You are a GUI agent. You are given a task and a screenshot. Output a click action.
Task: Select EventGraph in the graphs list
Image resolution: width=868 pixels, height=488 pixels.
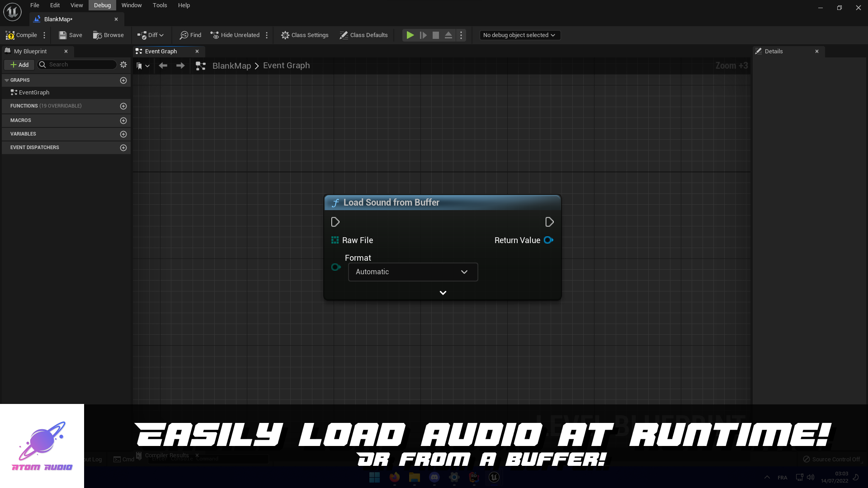(x=30, y=93)
